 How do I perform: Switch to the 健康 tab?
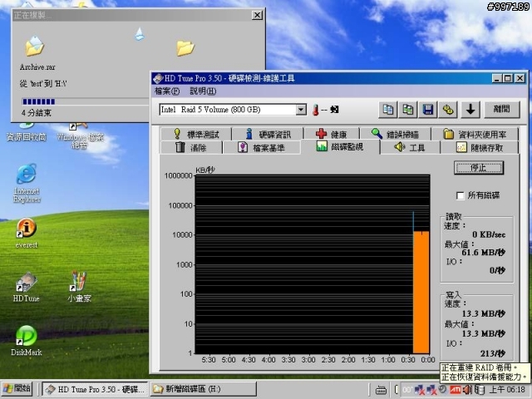coord(332,135)
